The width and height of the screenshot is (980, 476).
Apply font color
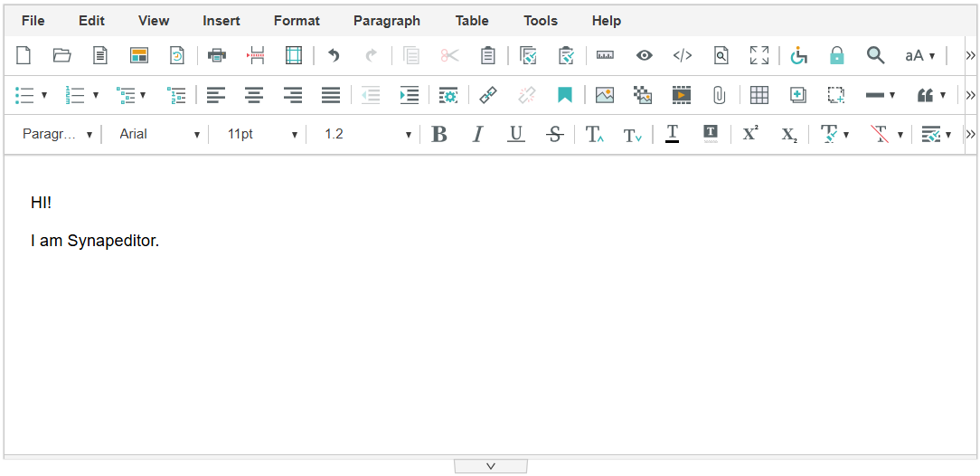pos(672,134)
